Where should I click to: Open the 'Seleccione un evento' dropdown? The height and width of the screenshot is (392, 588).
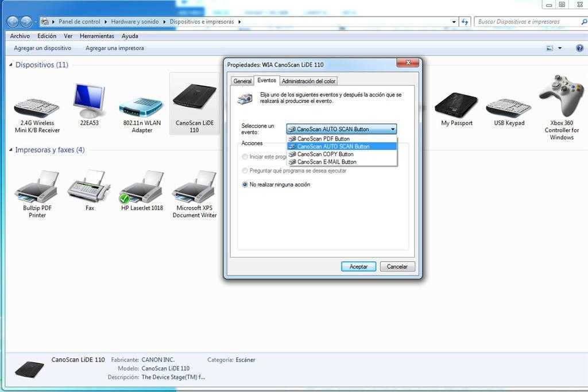click(x=341, y=129)
